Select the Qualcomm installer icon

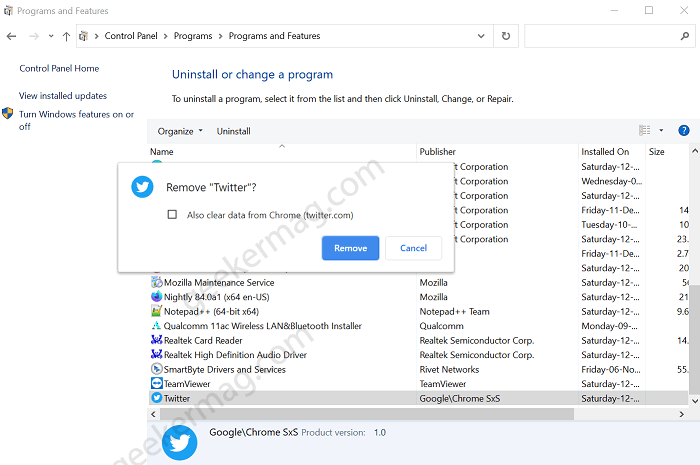[156, 326]
